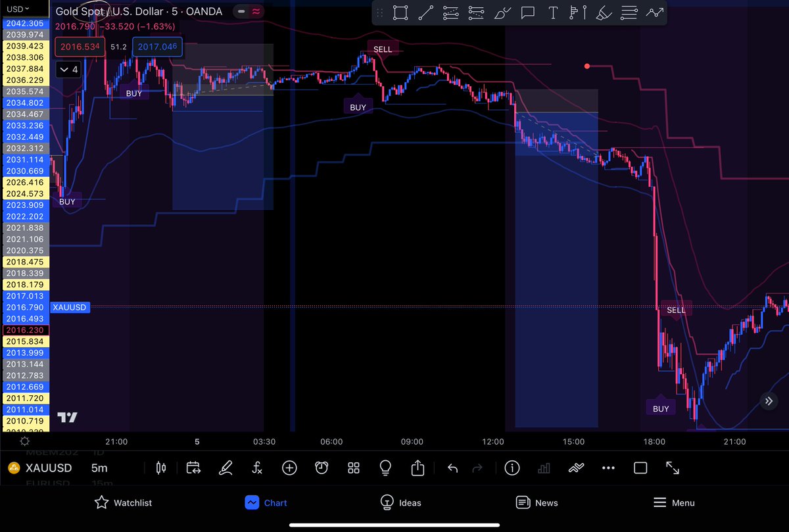Click the 2017.04 buy price button
Image resolution: width=789 pixels, height=532 pixels.
157,47
